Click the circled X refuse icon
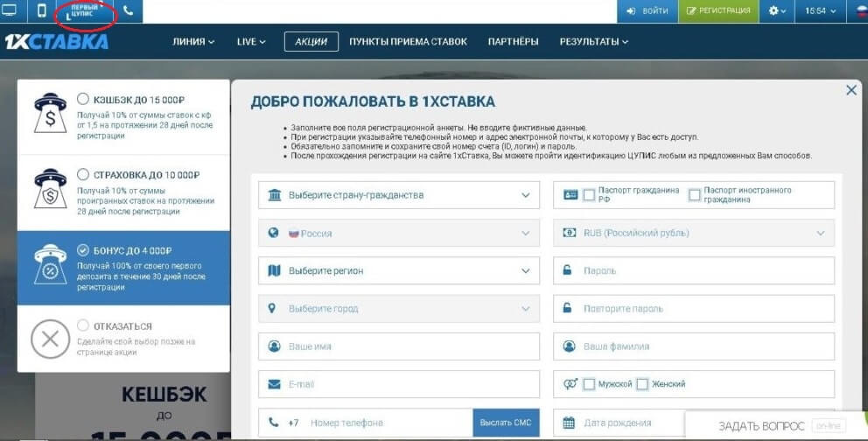868x441 pixels. tap(51, 339)
